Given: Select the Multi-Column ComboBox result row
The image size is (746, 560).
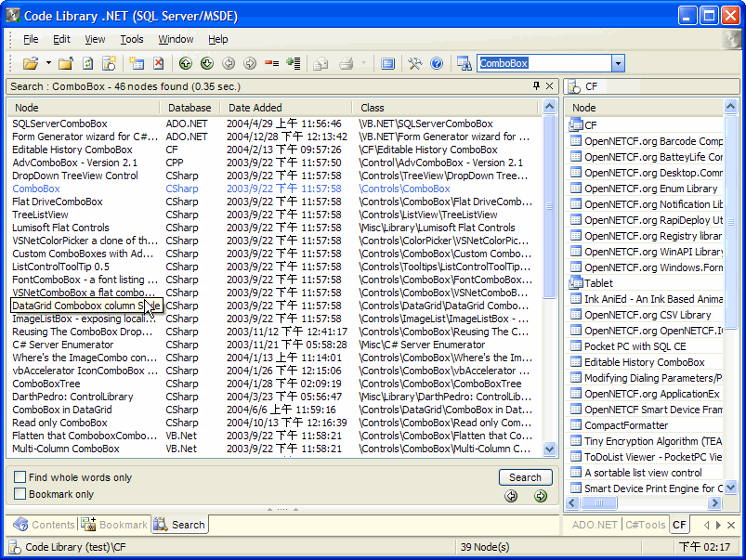Looking at the screenshot, I should pyautogui.click(x=274, y=449).
